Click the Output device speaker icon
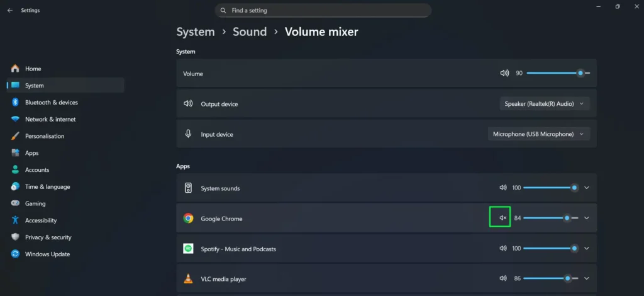 188,103
